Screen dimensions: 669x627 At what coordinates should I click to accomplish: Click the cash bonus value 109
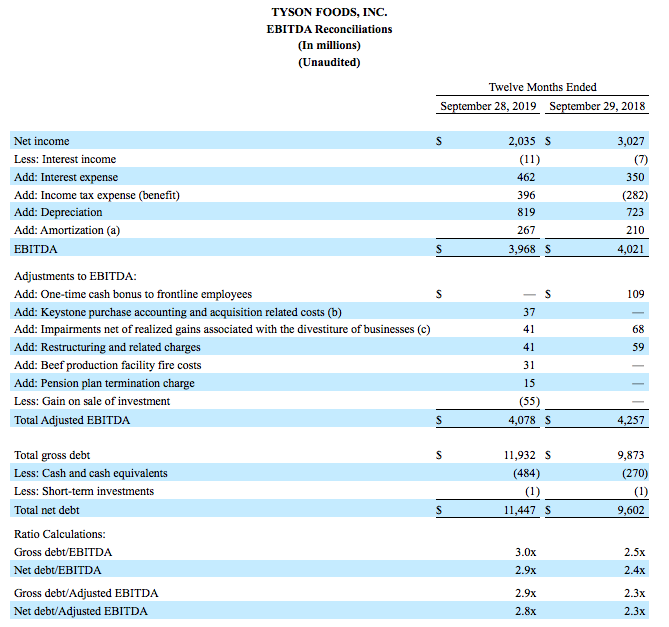point(635,294)
